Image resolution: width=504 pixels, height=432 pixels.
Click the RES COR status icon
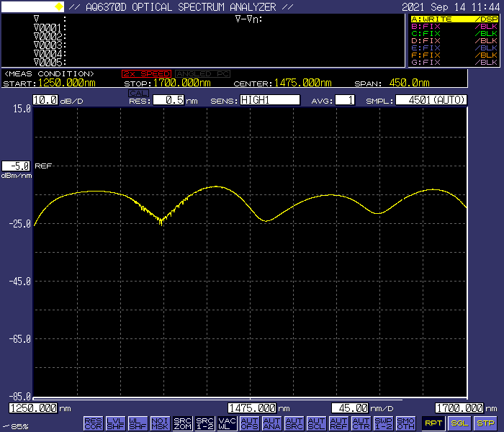pos(93,423)
